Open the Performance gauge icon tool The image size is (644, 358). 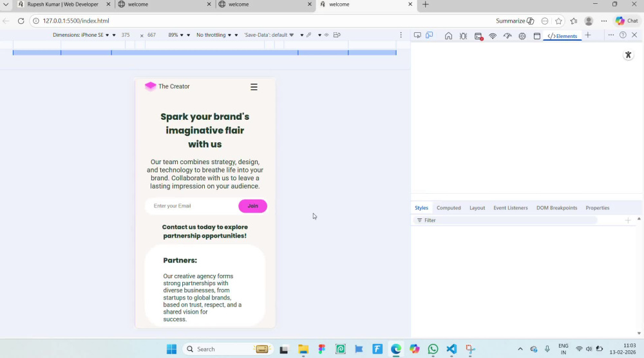coord(507,36)
